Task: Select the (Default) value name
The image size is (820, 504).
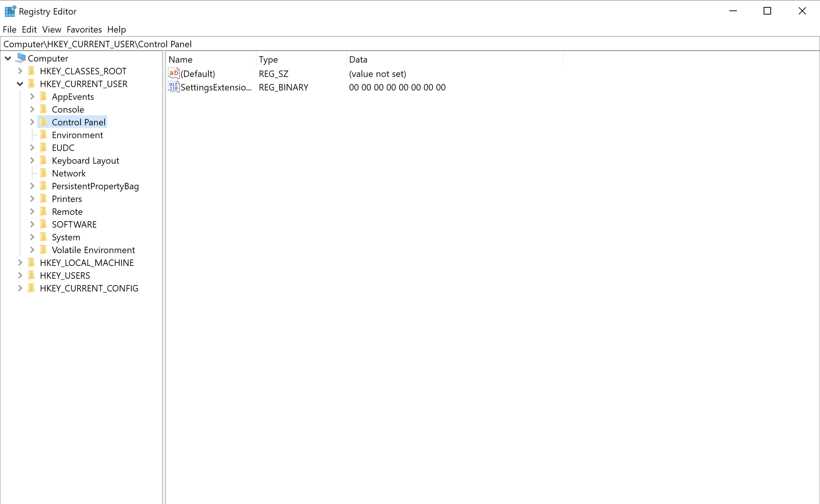Action: (x=198, y=74)
